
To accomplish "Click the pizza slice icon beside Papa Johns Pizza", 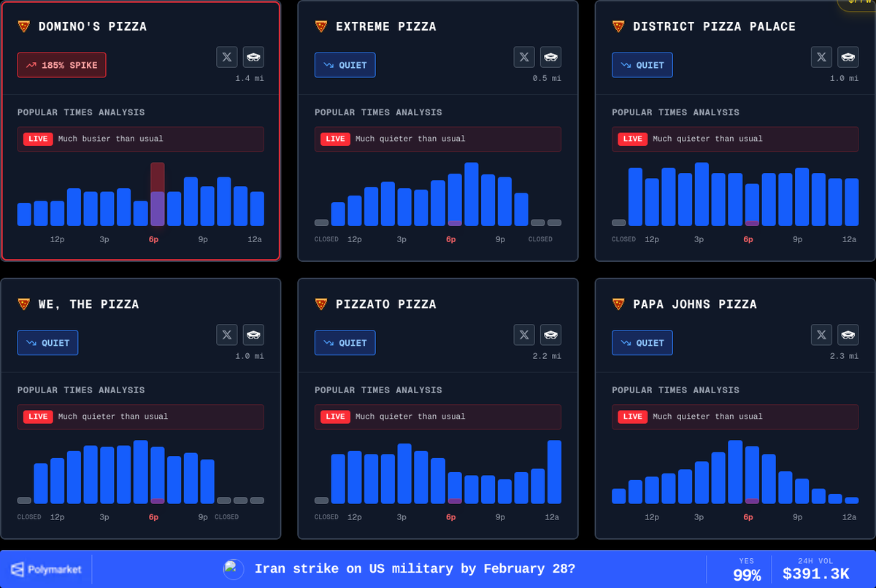I will point(618,304).
